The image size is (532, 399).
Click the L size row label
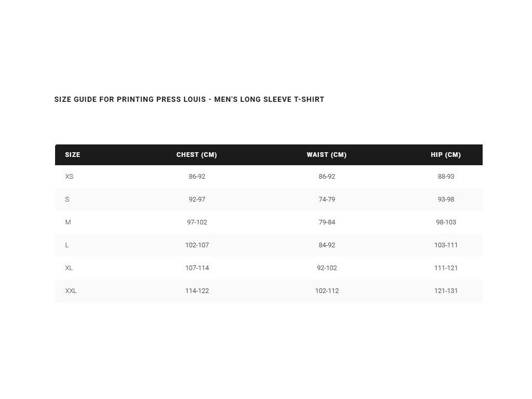click(67, 245)
